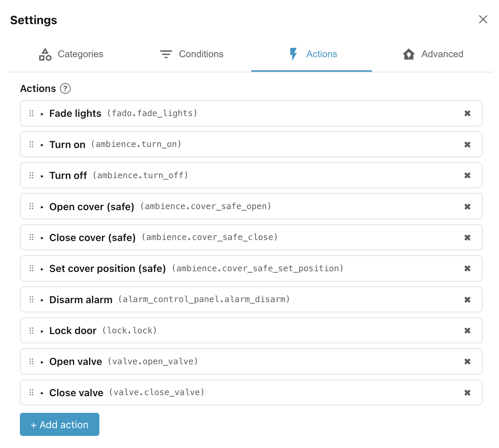Select the Actions tab
Screen dimensions: 499x448
point(312,54)
